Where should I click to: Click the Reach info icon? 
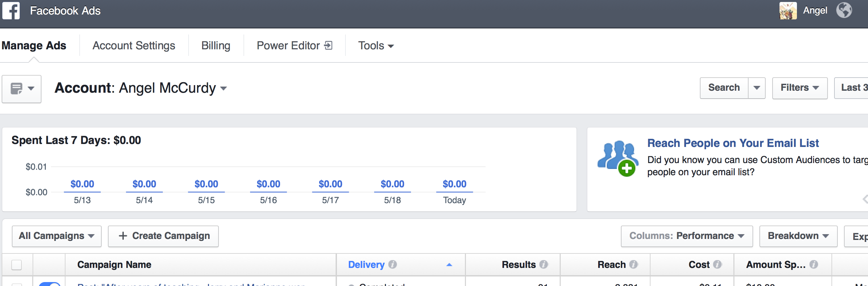coord(633,264)
